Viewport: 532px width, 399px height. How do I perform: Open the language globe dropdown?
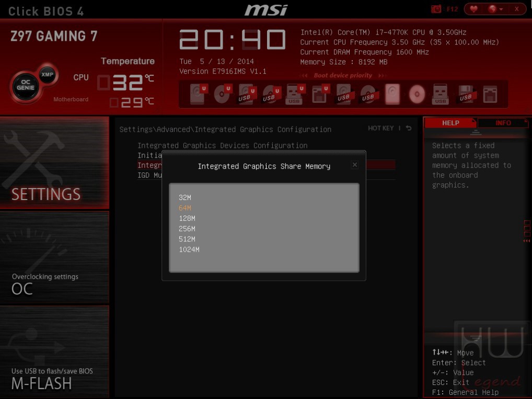[x=495, y=9]
